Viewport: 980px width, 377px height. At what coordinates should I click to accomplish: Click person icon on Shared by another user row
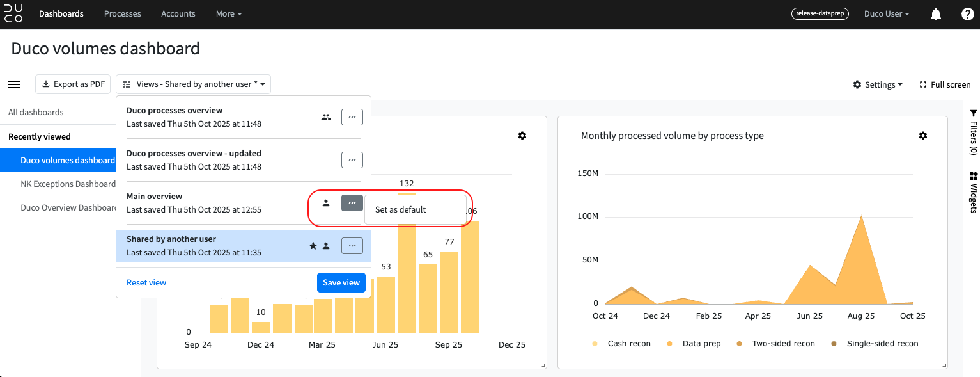pos(326,246)
